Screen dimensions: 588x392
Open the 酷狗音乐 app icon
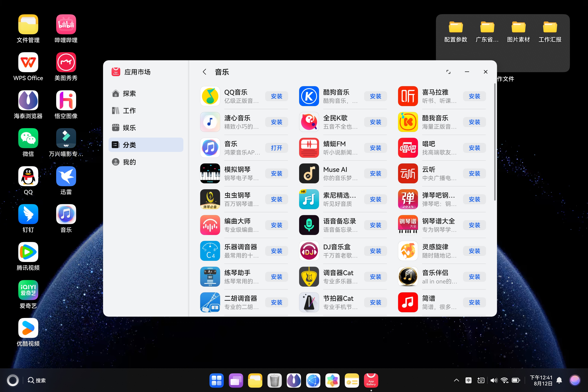309,96
